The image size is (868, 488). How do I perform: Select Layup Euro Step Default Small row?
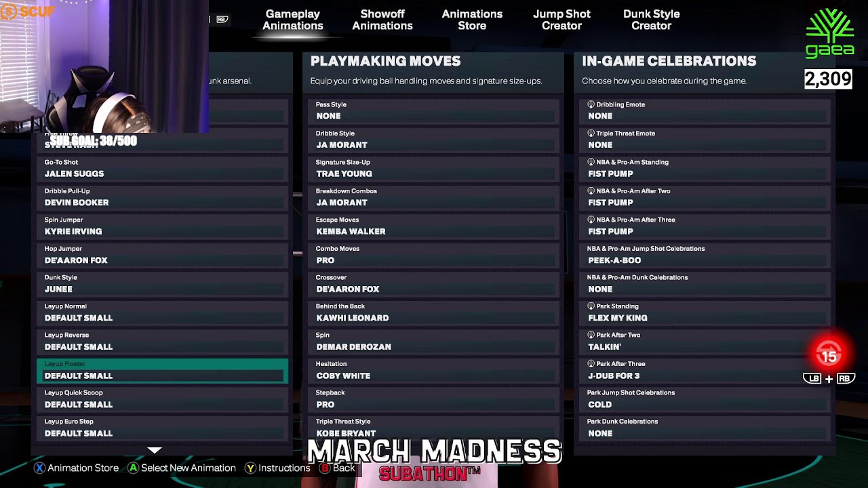[x=162, y=428]
